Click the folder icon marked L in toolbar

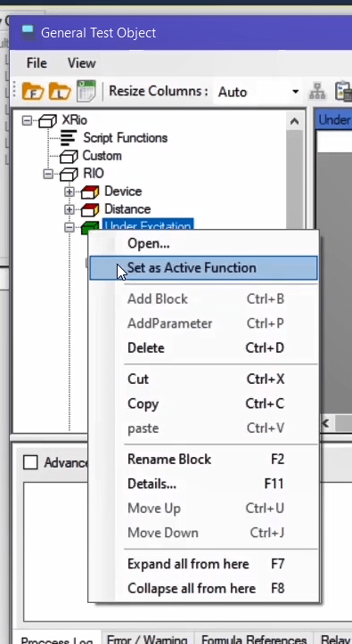(x=60, y=91)
